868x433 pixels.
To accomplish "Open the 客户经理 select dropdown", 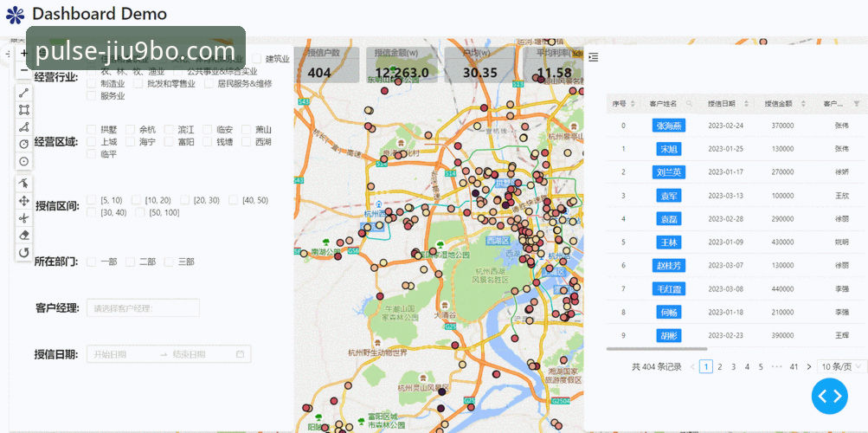I will [x=143, y=307].
